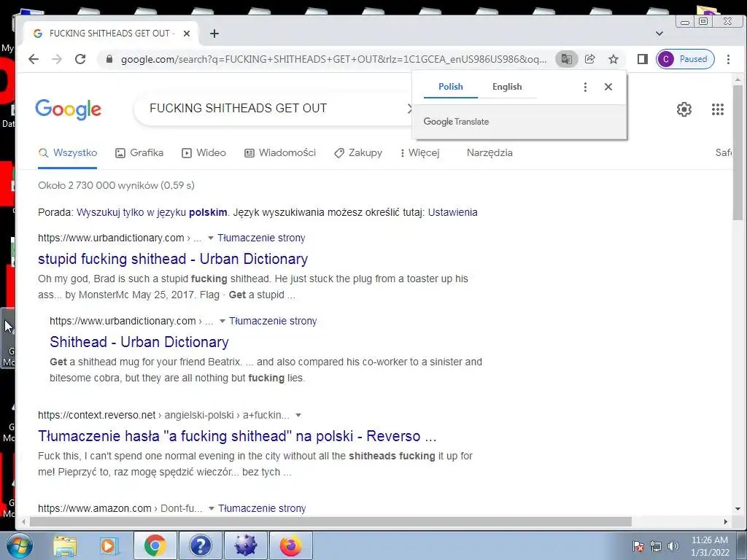The width and height of the screenshot is (747, 560).
Task: Open a new browser tab
Action: pyautogui.click(x=214, y=34)
